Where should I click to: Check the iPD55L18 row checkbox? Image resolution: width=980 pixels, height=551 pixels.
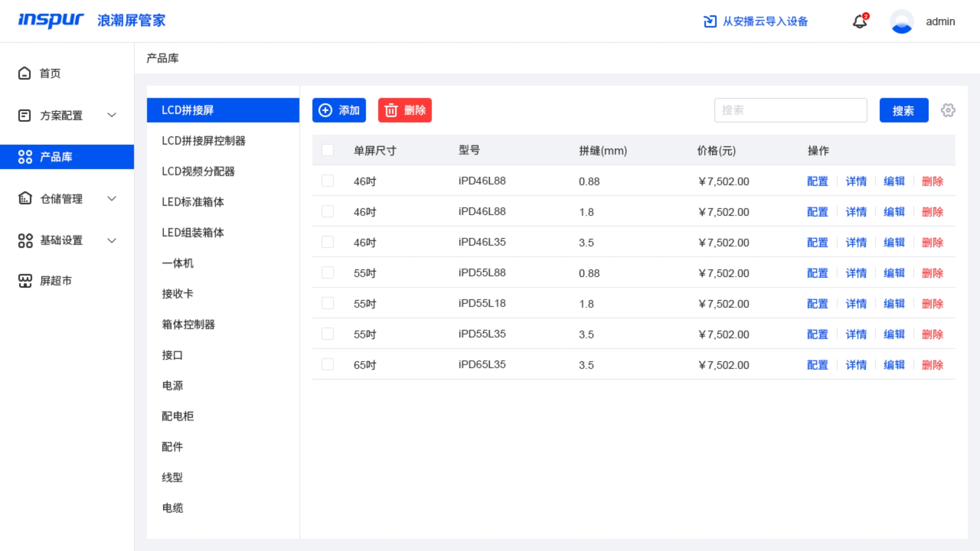[328, 303]
